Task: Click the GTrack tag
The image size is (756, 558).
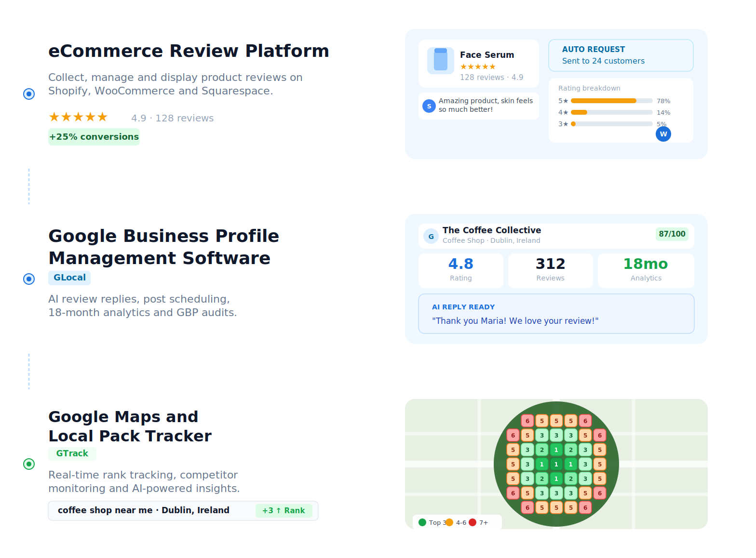Action: pyautogui.click(x=72, y=453)
